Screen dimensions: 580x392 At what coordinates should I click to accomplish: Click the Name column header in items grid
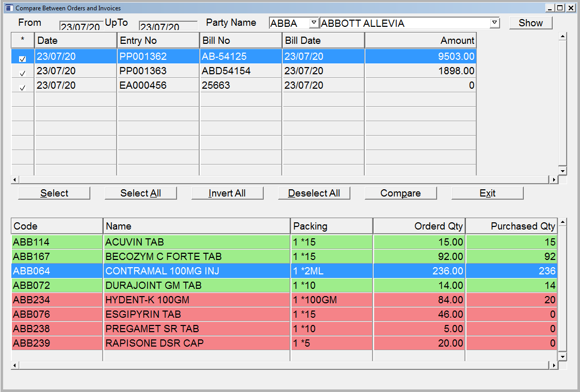(197, 226)
